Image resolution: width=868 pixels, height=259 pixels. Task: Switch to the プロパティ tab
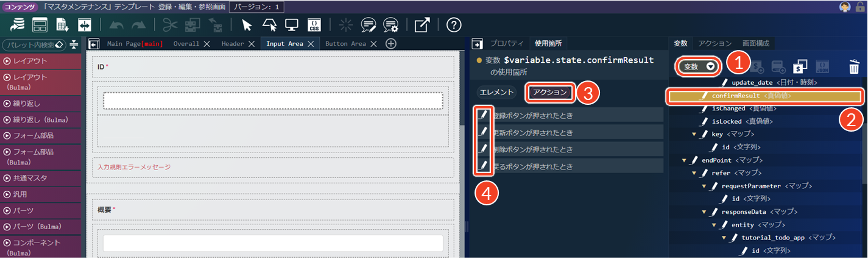tap(507, 43)
